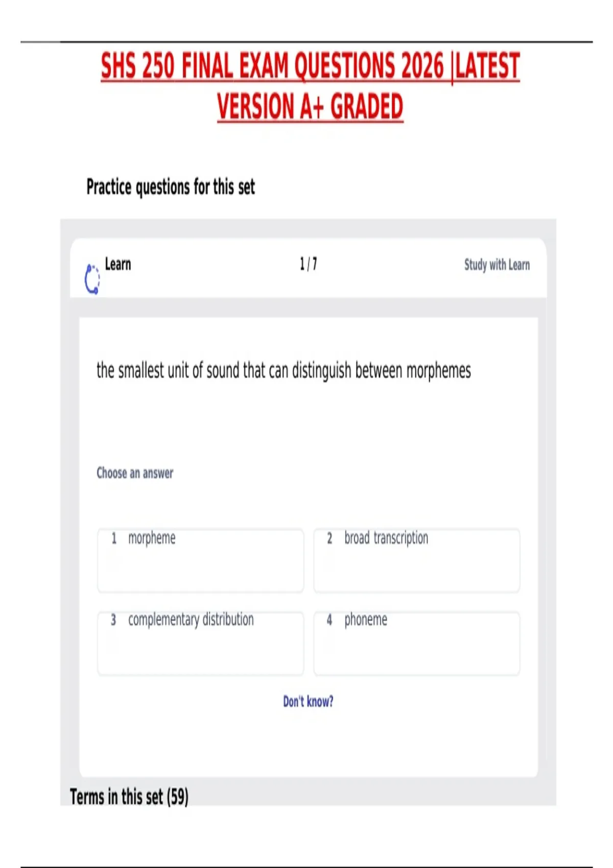Click the number 3 badge on complementary distribution
Screen dimensions: 613x868
pyautogui.click(x=113, y=620)
